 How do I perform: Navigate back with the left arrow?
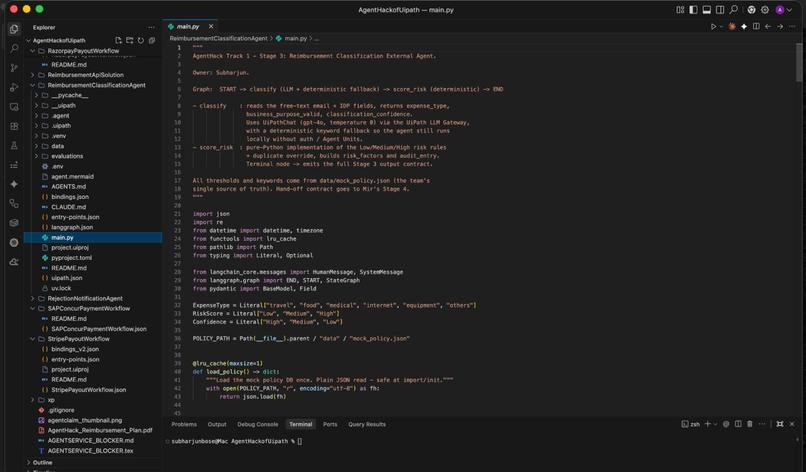[x=768, y=26]
